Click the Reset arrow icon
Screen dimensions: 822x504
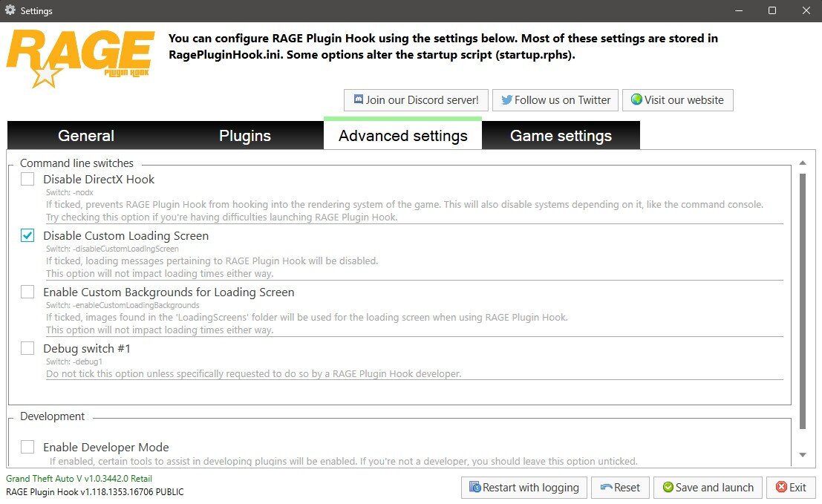click(606, 488)
